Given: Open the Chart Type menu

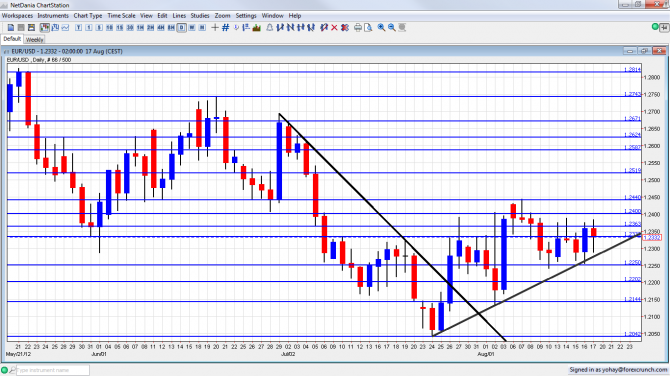Looking at the screenshot, I should pos(88,15).
